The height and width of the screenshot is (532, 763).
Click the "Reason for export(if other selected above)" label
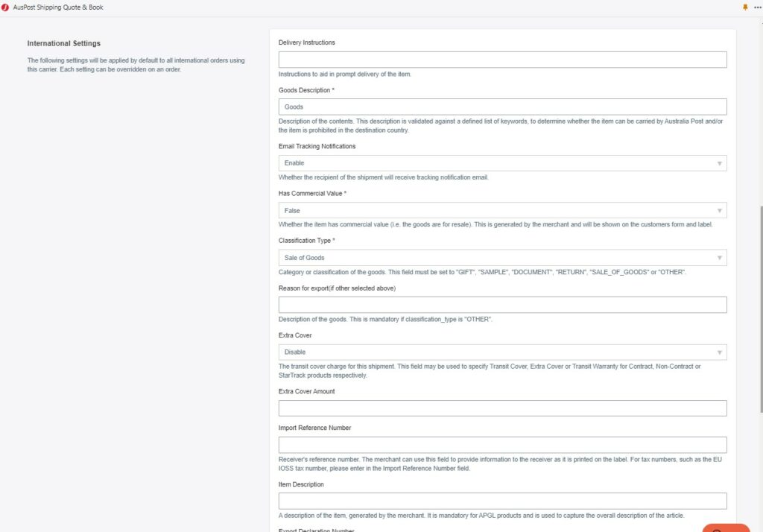pos(337,288)
